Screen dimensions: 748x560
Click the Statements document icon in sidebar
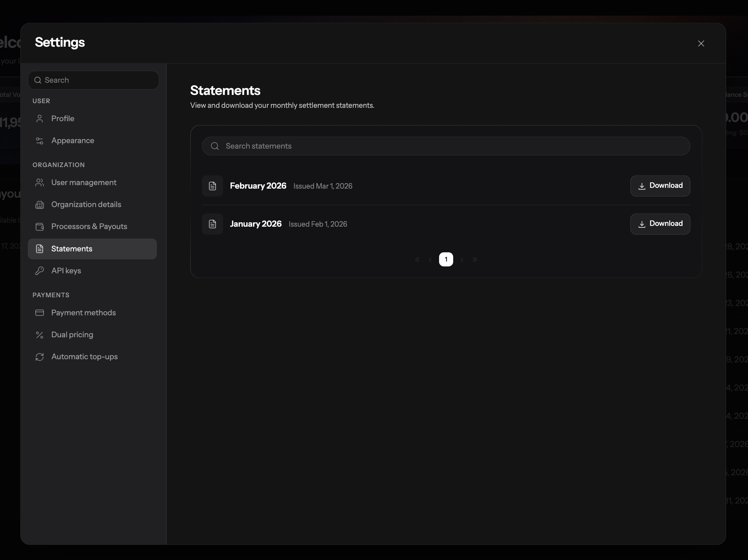pos(40,249)
